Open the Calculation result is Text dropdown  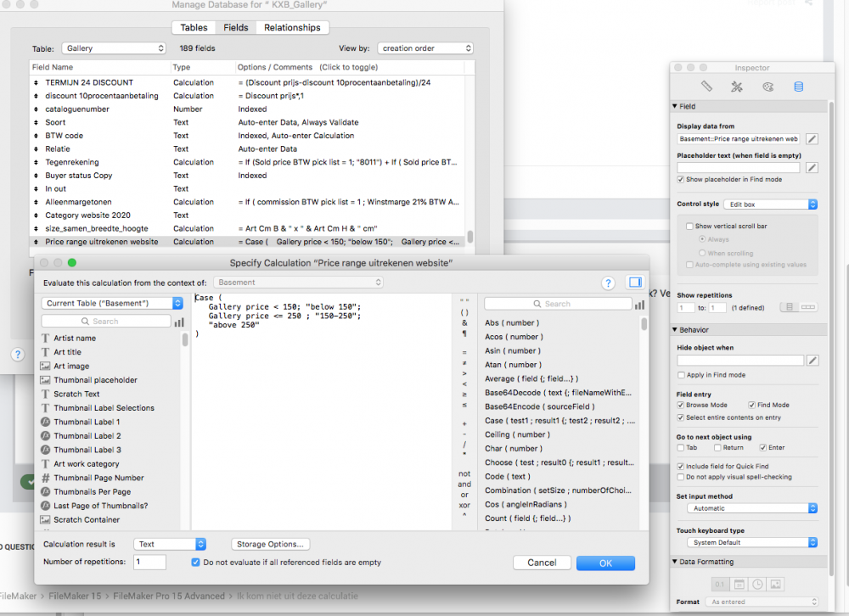click(x=170, y=544)
